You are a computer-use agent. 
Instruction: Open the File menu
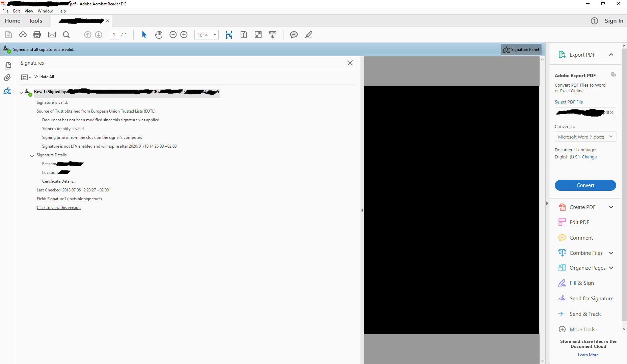5,11
